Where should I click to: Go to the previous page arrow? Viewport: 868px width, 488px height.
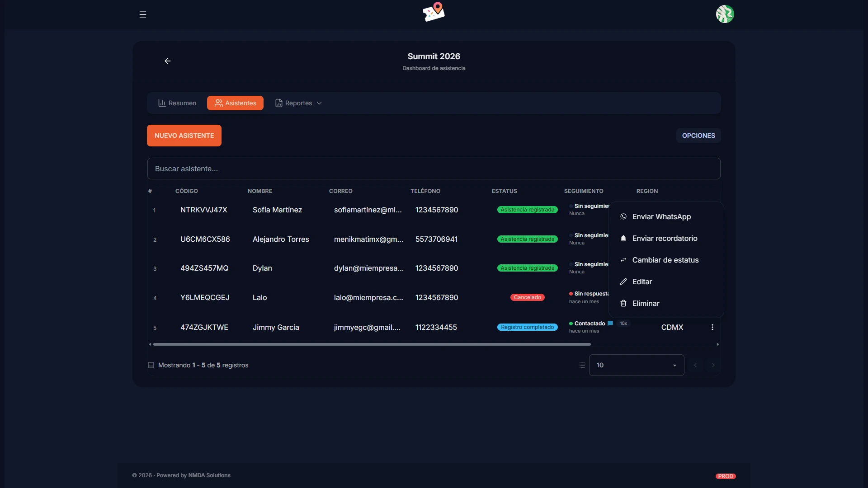pyautogui.click(x=695, y=365)
